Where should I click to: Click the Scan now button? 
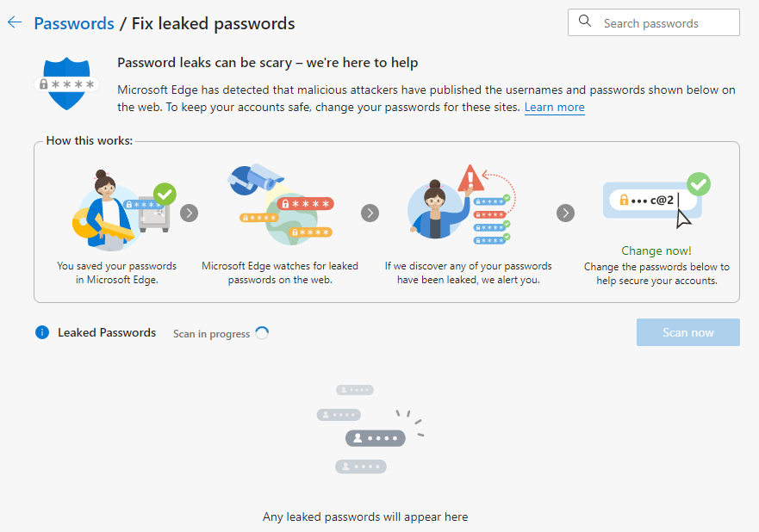(x=687, y=332)
